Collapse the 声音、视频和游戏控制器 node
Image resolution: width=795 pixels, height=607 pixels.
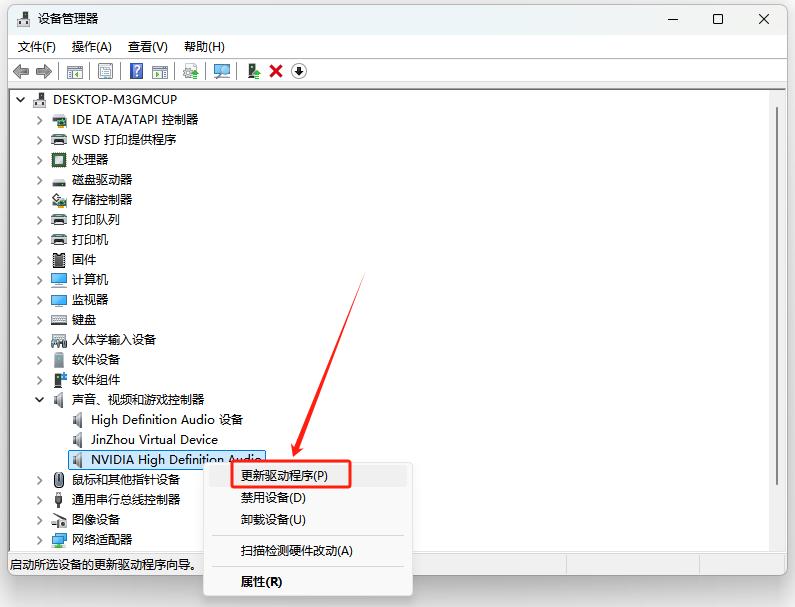tap(40, 400)
